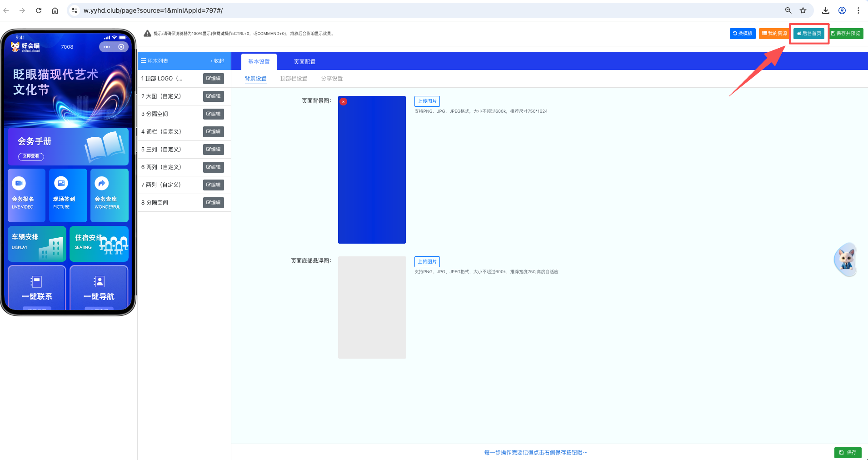
Task: Go to 后台首页
Action: pos(809,34)
